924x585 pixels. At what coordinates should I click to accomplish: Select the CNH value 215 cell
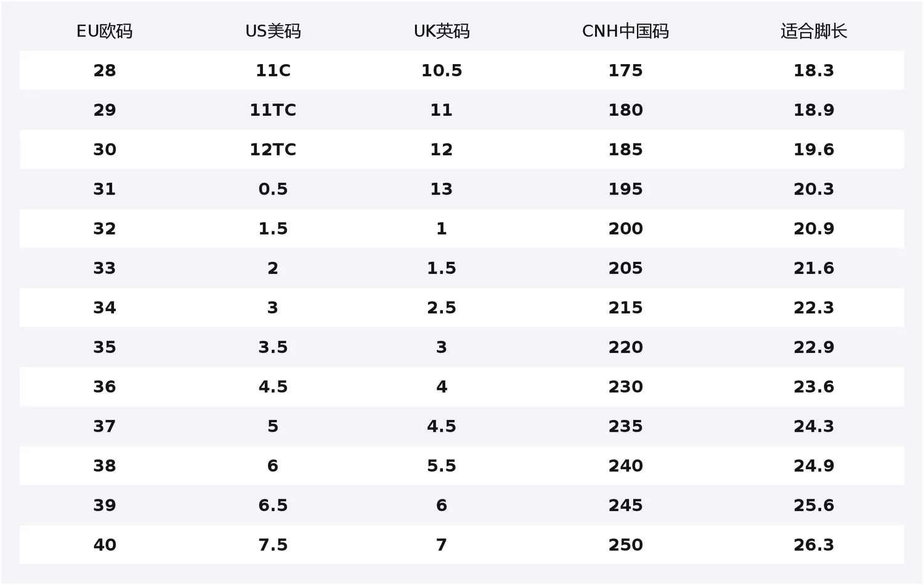[625, 307]
